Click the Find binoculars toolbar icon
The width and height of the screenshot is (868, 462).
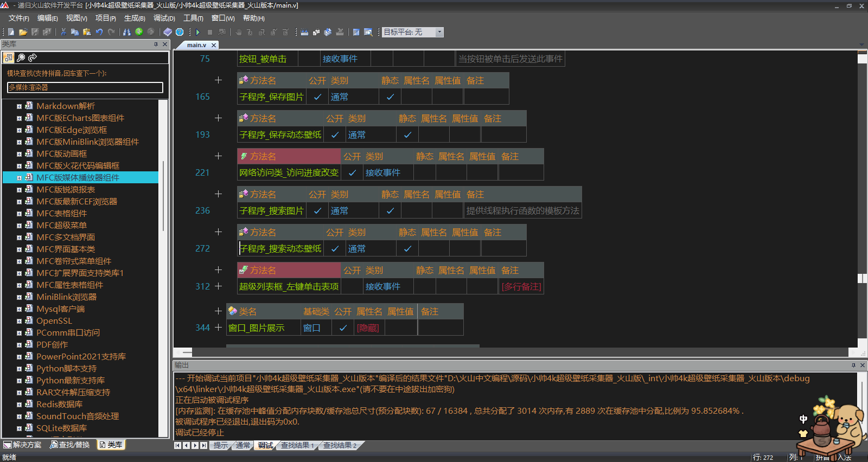(x=127, y=32)
